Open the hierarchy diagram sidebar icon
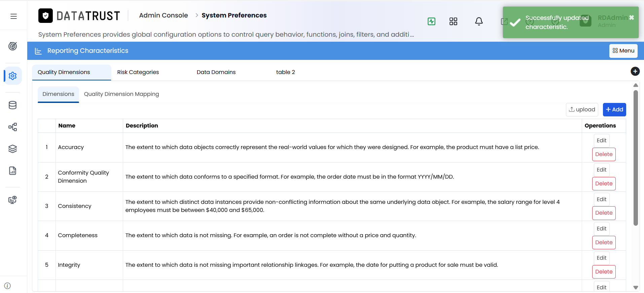Screen dimensions: 644x293 click(13, 127)
